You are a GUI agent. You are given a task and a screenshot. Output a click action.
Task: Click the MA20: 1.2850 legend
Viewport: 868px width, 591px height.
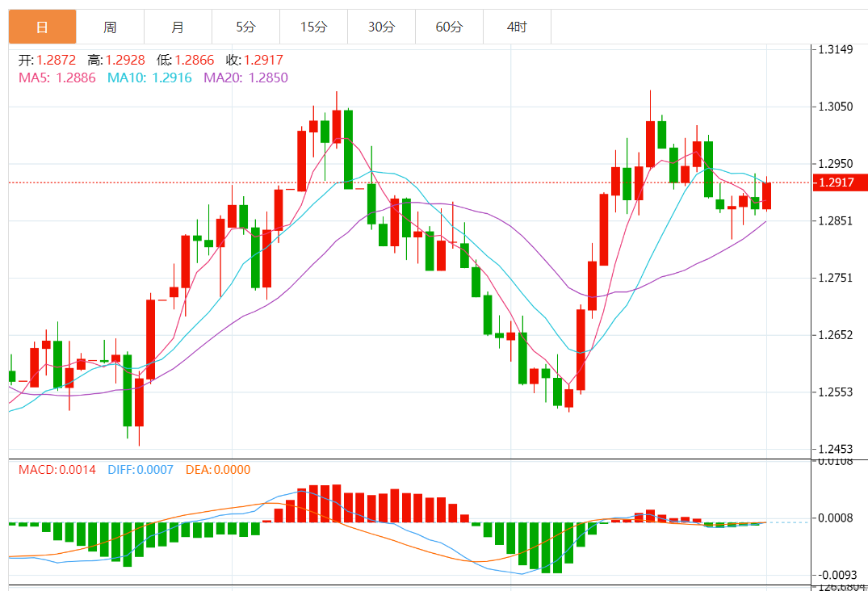pyautogui.click(x=245, y=78)
